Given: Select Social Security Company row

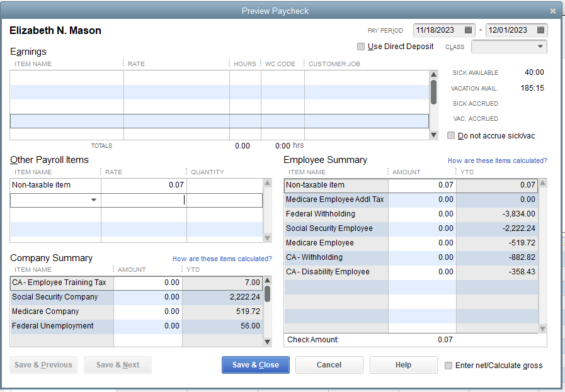Looking at the screenshot, I should (137, 297).
